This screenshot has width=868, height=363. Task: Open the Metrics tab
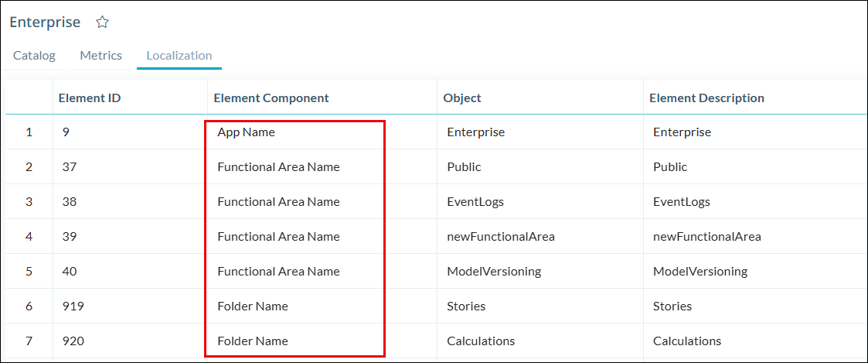pyautogui.click(x=101, y=56)
